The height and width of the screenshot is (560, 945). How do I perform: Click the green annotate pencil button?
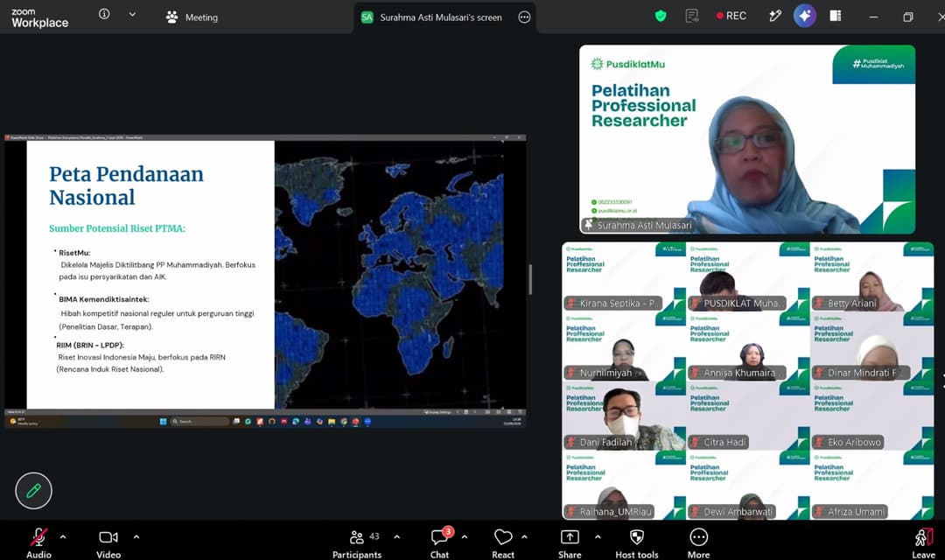[34, 491]
